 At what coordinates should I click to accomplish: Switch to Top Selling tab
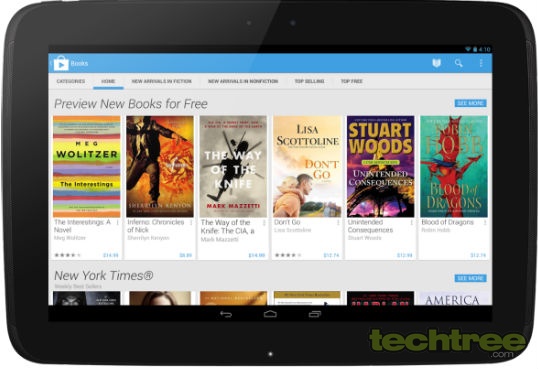tap(309, 81)
